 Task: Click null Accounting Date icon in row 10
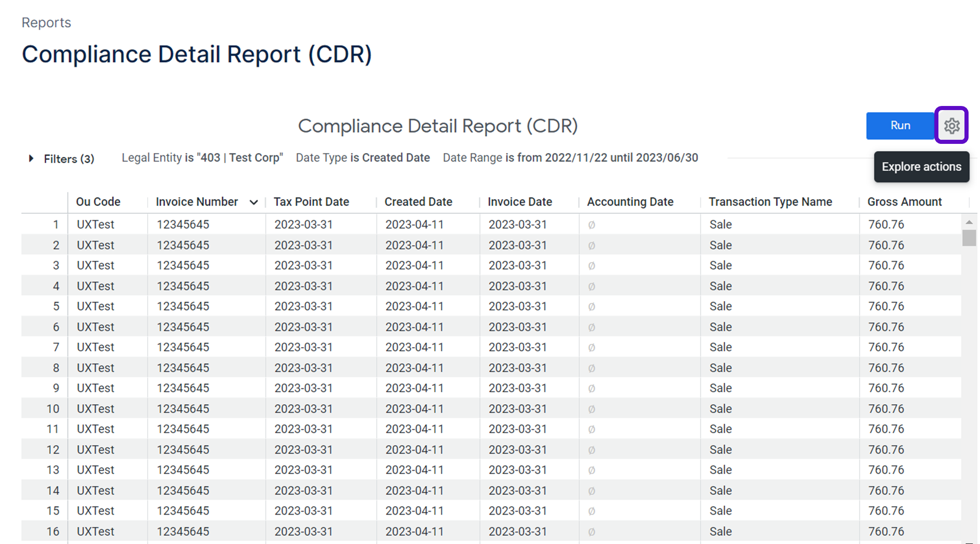tap(591, 409)
